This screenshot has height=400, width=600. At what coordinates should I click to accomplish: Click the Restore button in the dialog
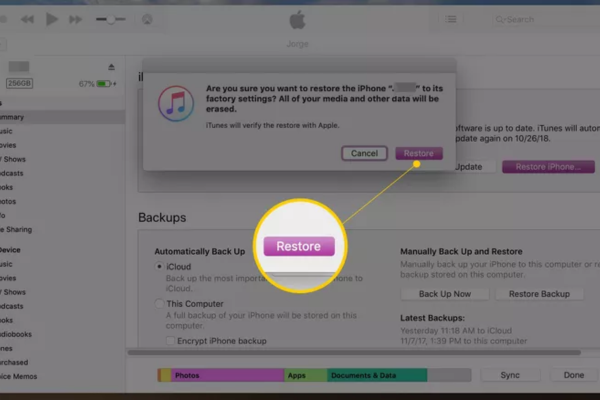(419, 153)
